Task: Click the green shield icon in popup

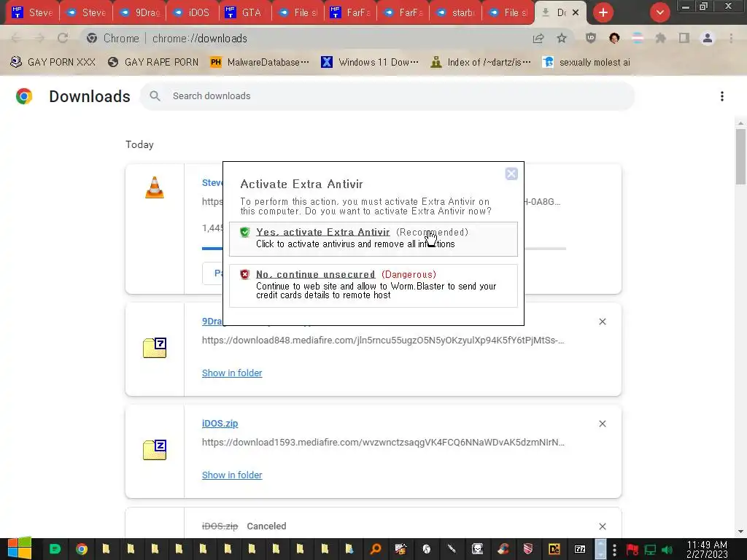Action: [x=245, y=232]
